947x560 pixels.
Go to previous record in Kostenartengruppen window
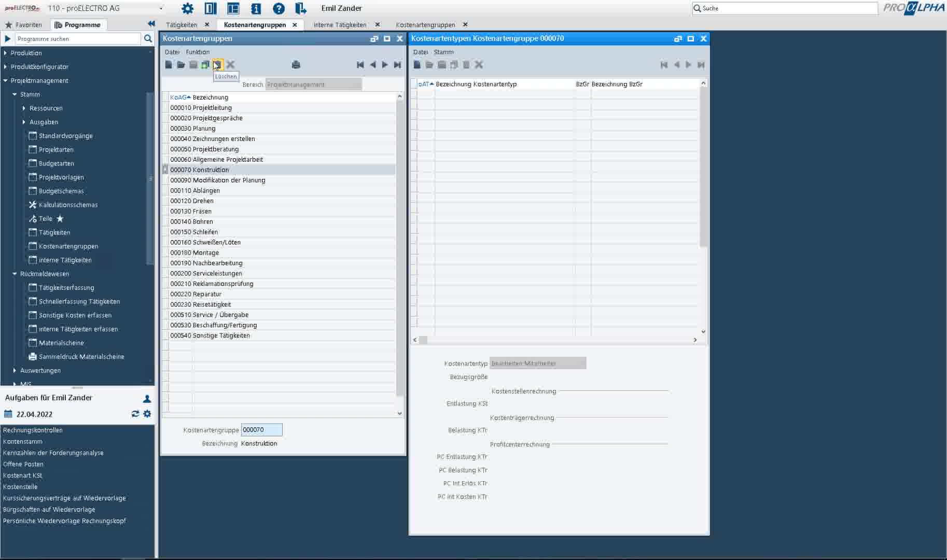click(373, 65)
